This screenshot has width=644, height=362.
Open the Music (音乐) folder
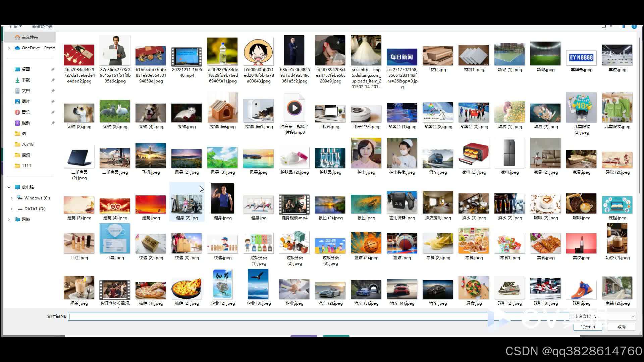(26, 112)
